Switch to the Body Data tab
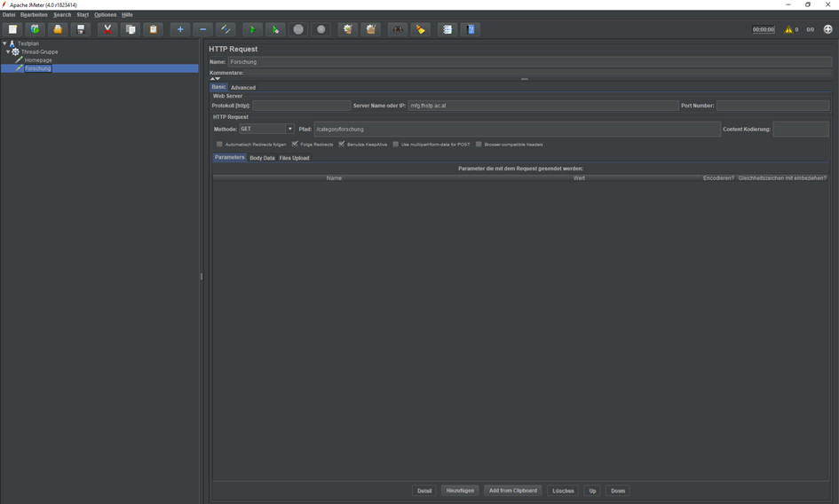The width and height of the screenshot is (839, 504). [262, 158]
